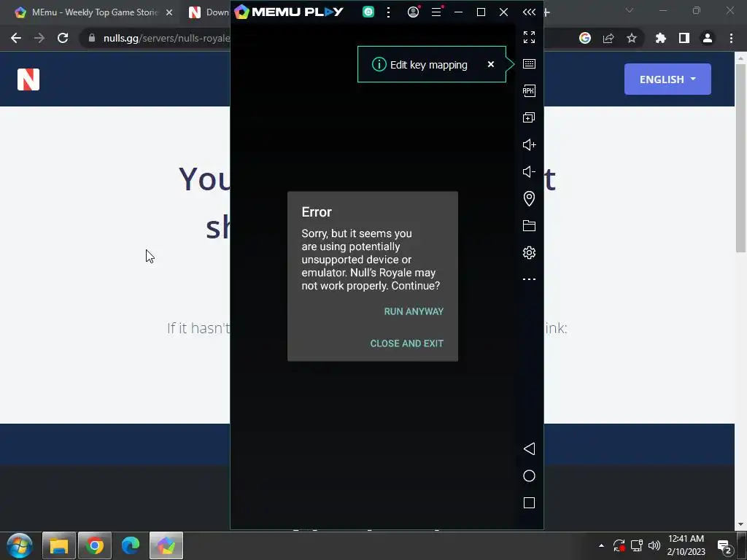Open shared folder icon in MEmu sidebar

(529, 226)
